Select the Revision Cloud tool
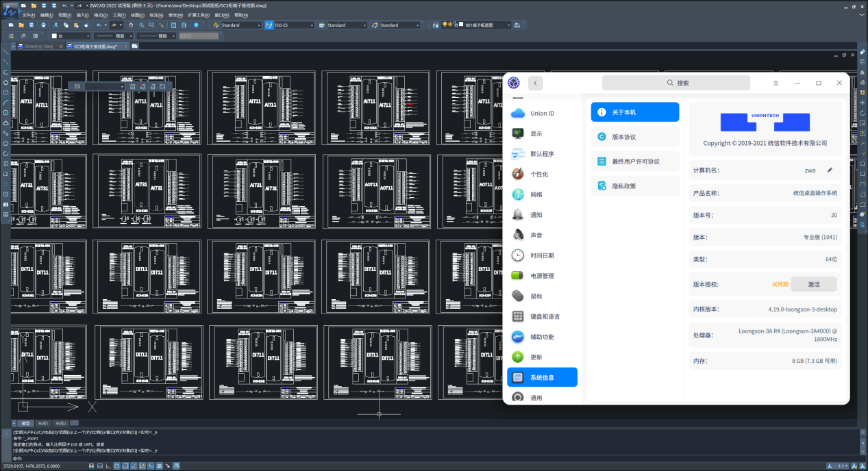Screen dimensions: 868x471 click(x=7, y=123)
